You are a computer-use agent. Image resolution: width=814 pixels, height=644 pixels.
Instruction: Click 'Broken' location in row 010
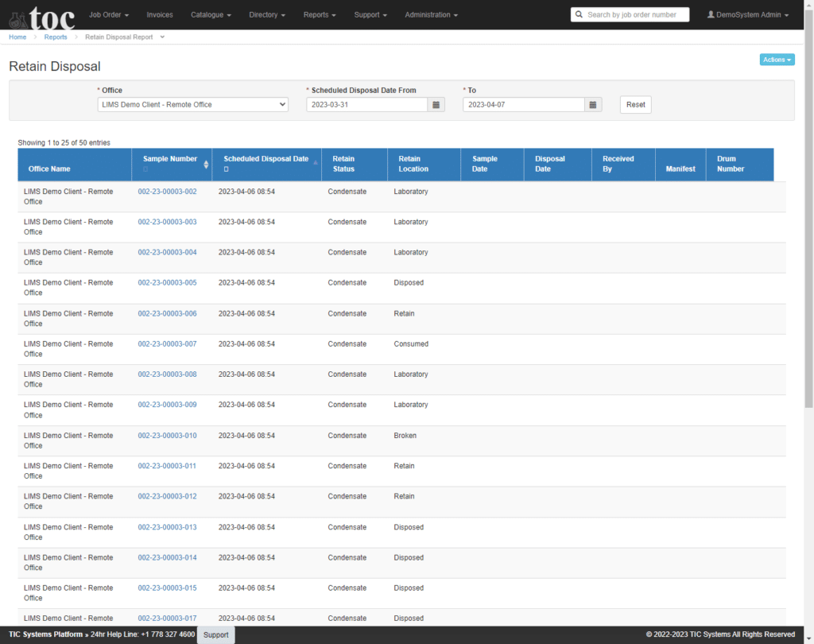[405, 436]
